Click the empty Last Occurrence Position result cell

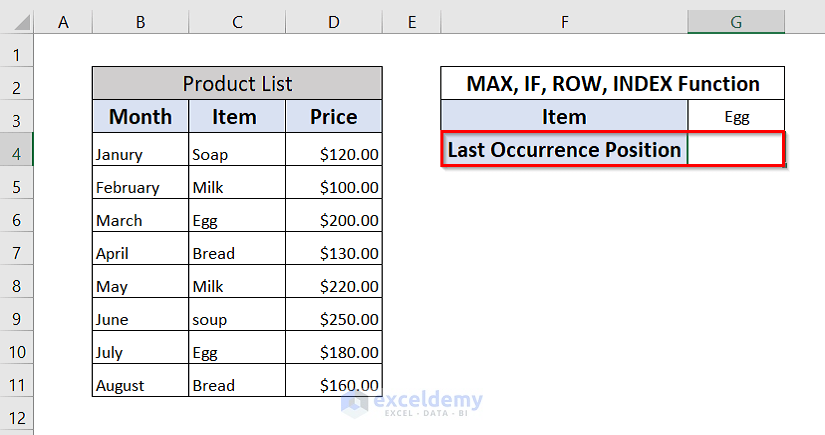coord(735,150)
